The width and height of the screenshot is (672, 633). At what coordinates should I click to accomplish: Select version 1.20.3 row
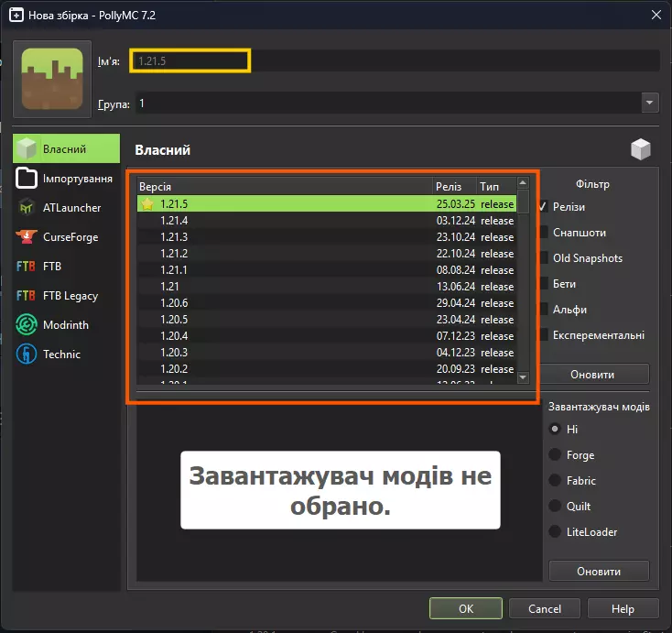pyautogui.click(x=327, y=353)
